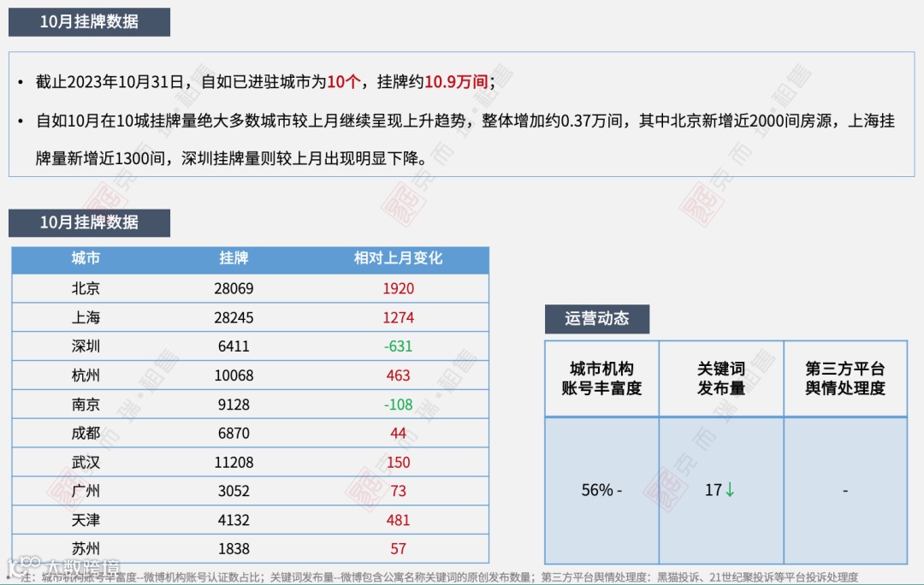The width and height of the screenshot is (924, 585).
Task: Click the 深圳 city cell
Action: [86, 346]
